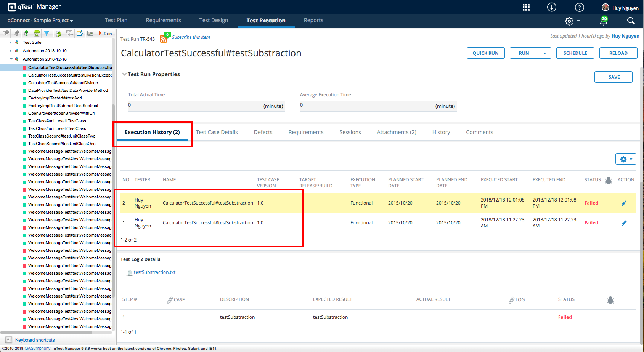Open the search magnifier icon
The width and height of the screenshot is (644, 352).
pyautogui.click(x=631, y=21)
